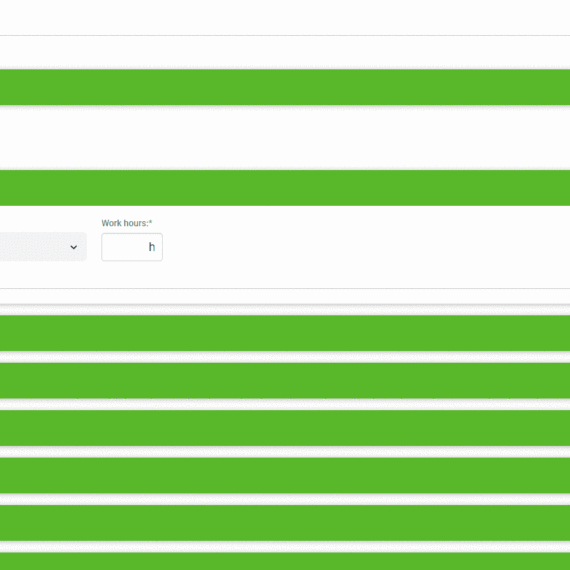The height and width of the screenshot is (570, 570).
Task: Focus the Work hours input field
Action: 132,247
